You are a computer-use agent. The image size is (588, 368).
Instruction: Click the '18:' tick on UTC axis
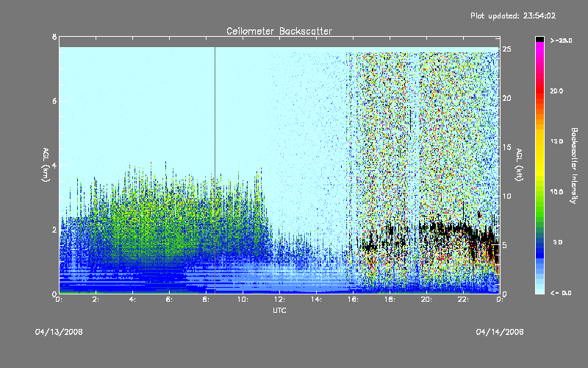pyautogui.click(x=390, y=300)
